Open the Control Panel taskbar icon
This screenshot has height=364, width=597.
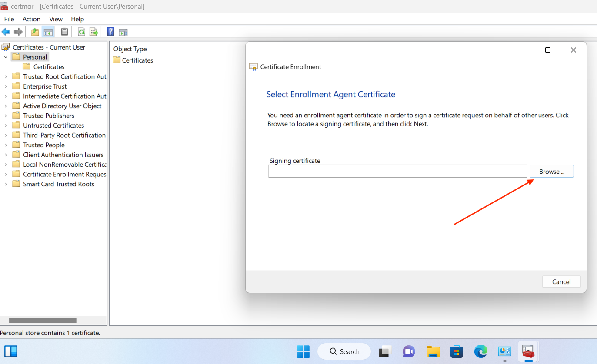pos(504,351)
